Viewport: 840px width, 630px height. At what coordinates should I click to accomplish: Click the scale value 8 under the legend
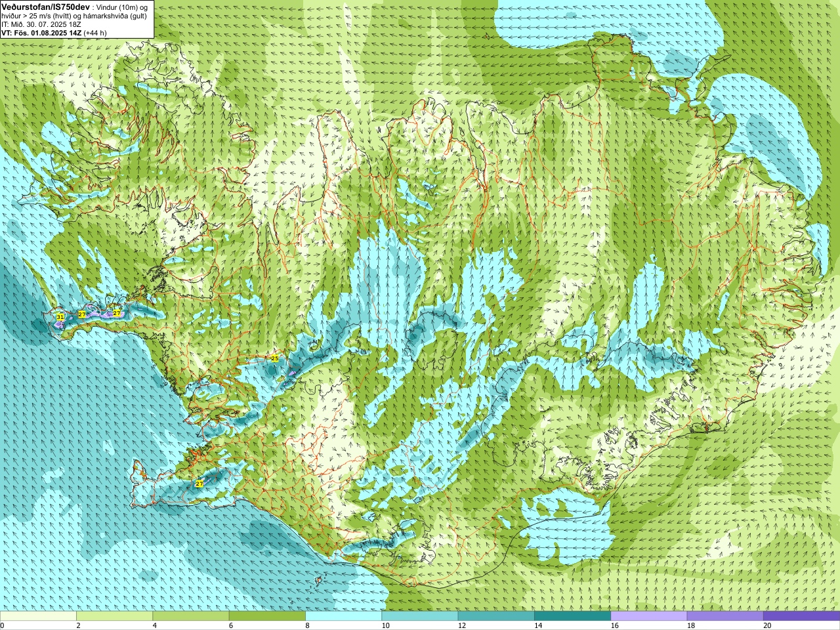[307, 626]
